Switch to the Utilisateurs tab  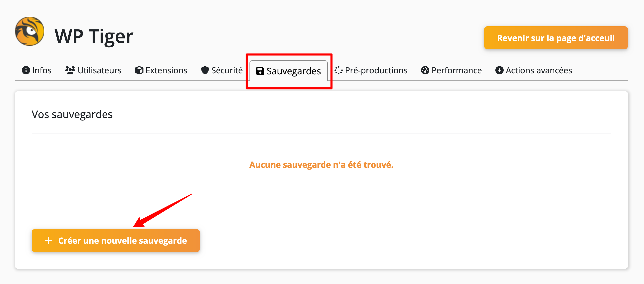pyautogui.click(x=100, y=70)
